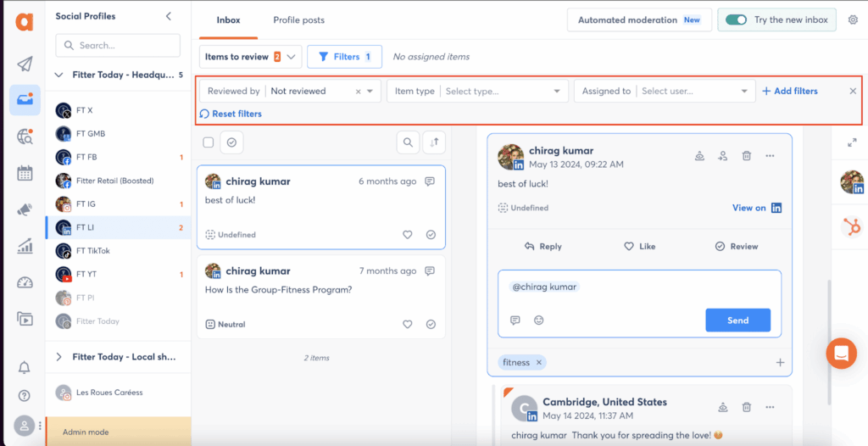Select the FT YT profile

[x=118, y=274]
